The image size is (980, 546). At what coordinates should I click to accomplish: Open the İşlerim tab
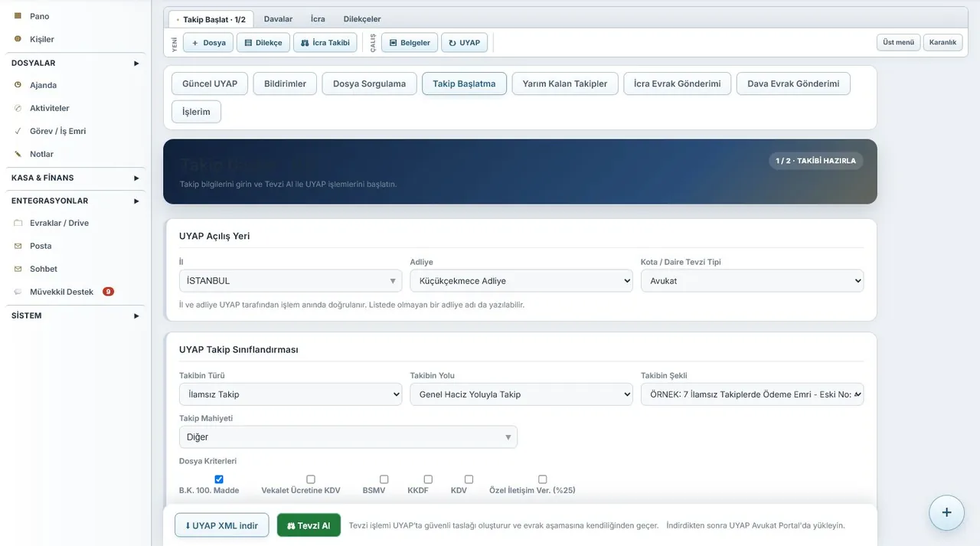pos(196,112)
